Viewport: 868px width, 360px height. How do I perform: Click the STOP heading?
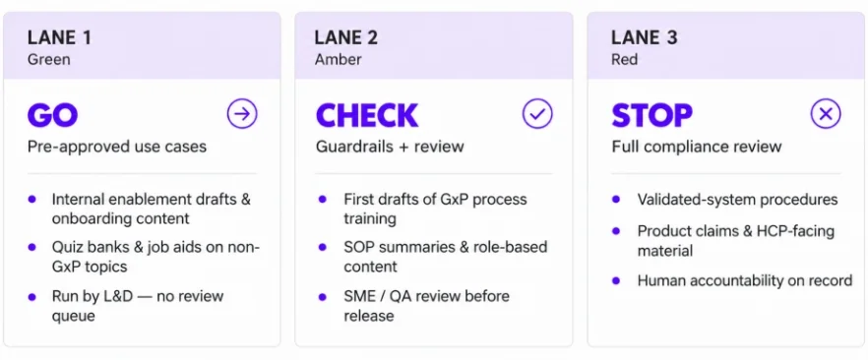651,115
